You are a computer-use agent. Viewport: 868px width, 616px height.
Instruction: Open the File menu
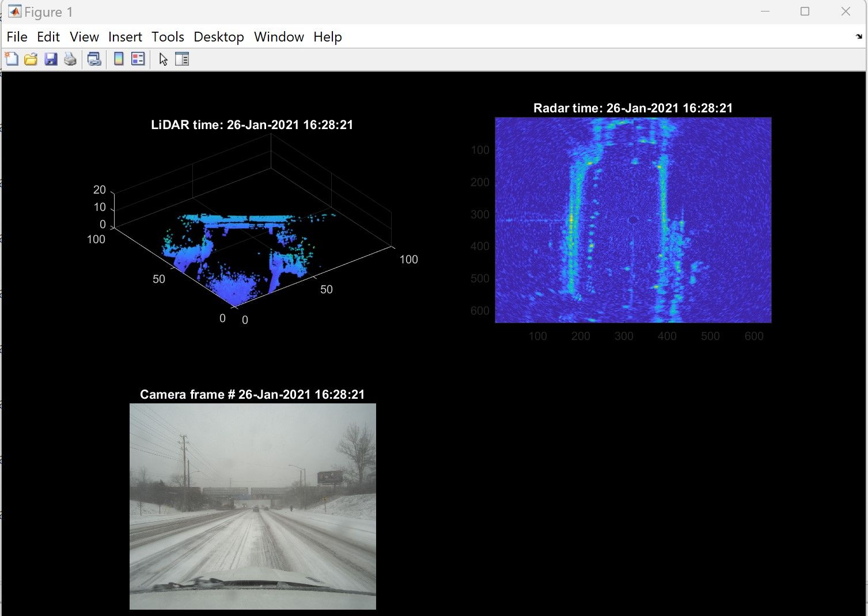pos(17,36)
